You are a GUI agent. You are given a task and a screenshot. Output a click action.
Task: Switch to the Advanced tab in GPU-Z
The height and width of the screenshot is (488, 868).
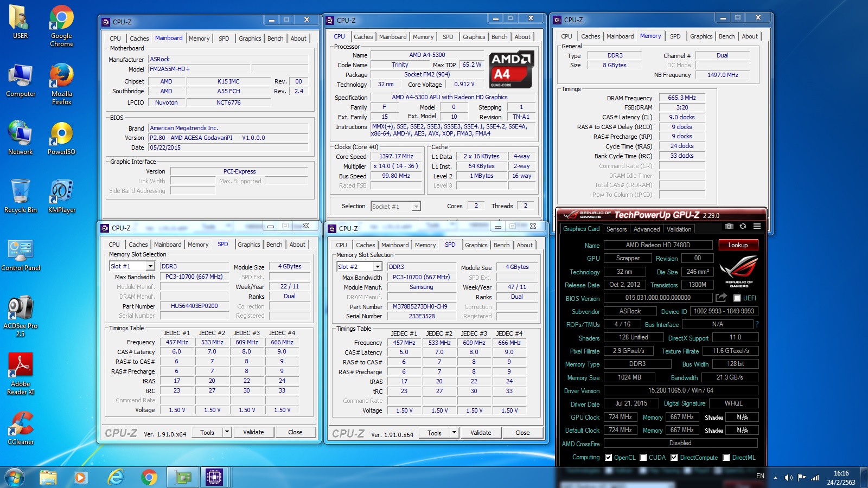[647, 229]
